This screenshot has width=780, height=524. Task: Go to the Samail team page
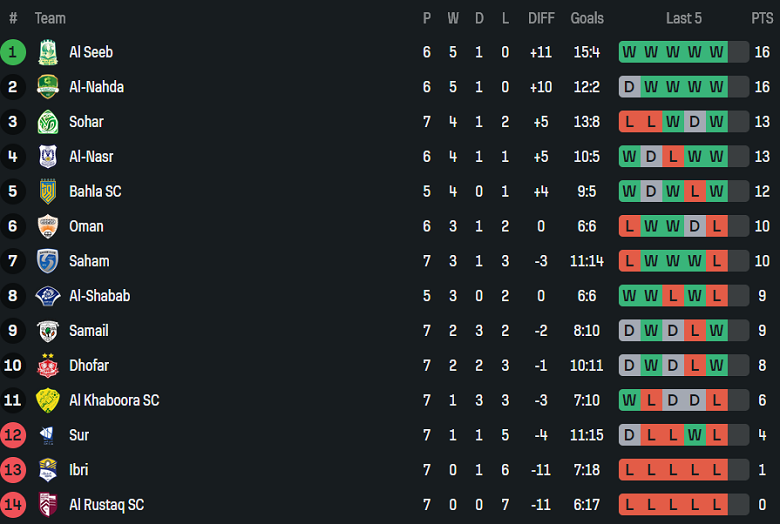(x=89, y=331)
